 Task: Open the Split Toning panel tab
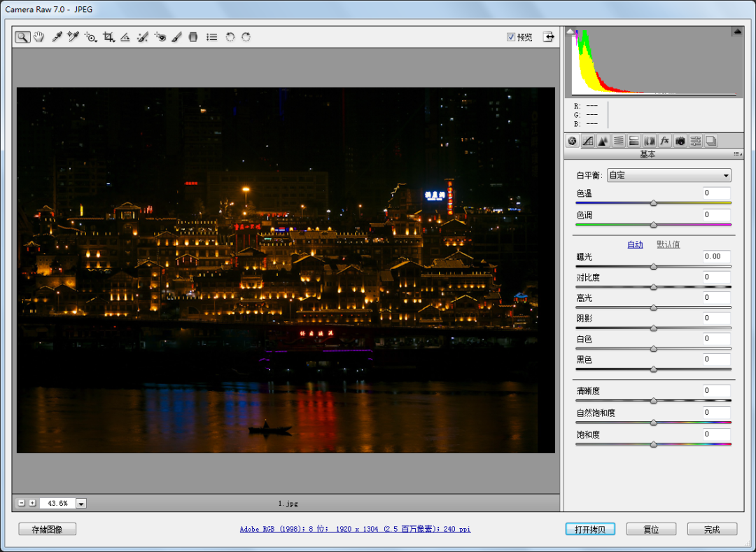pyautogui.click(x=634, y=141)
